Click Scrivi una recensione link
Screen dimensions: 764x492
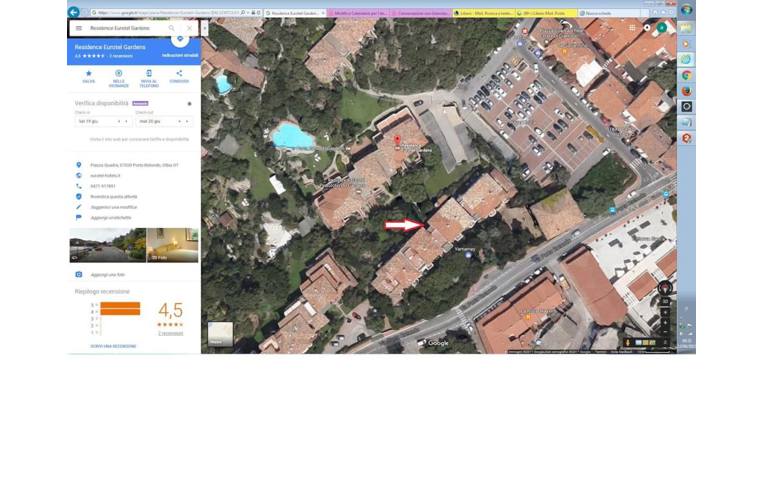tap(114, 346)
